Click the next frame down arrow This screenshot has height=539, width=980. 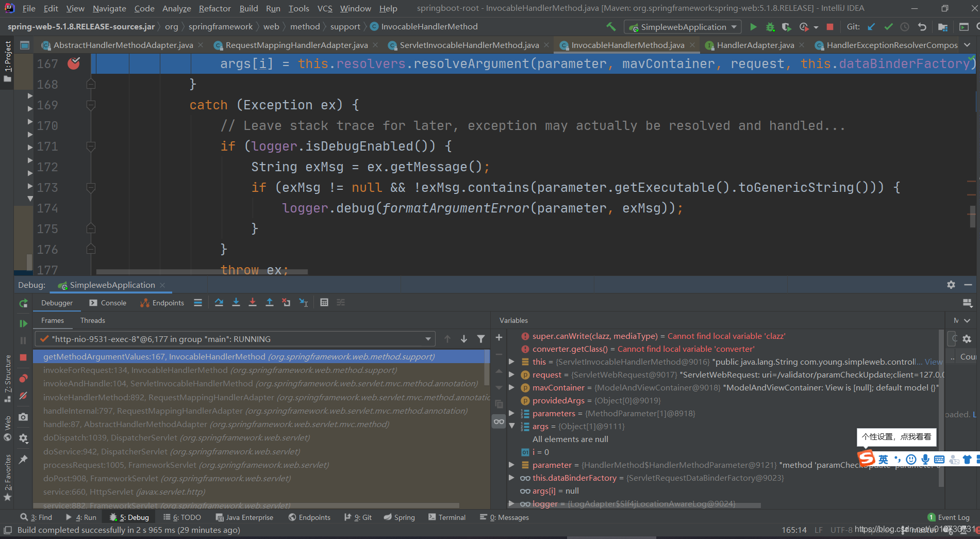coord(464,339)
